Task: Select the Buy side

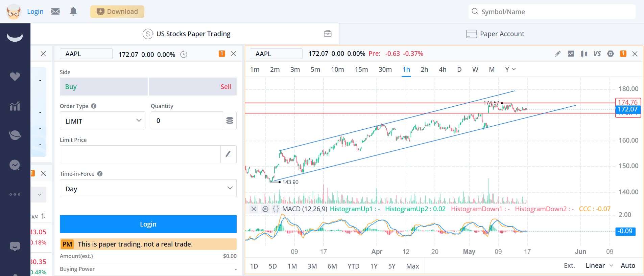Action: (x=103, y=87)
